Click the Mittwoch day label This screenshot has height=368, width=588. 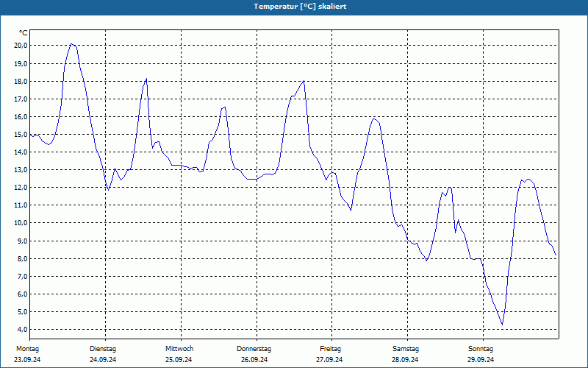179,349
